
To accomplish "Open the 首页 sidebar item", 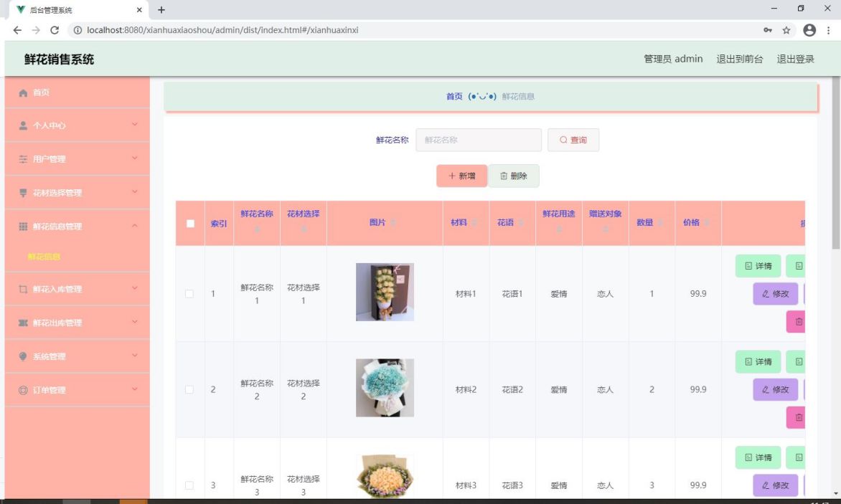I will click(x=77, y=92).
